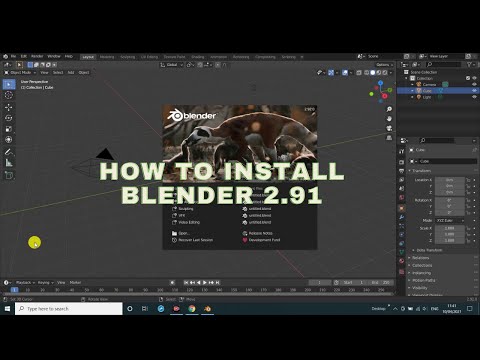Click the Blender logo in menu bar

5,56
